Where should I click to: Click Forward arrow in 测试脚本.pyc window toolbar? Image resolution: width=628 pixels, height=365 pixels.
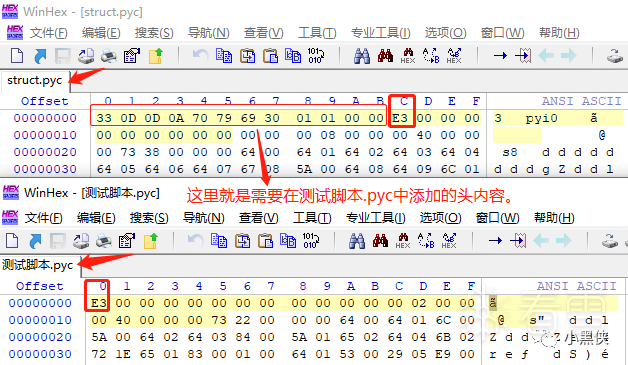pos(564,241)
